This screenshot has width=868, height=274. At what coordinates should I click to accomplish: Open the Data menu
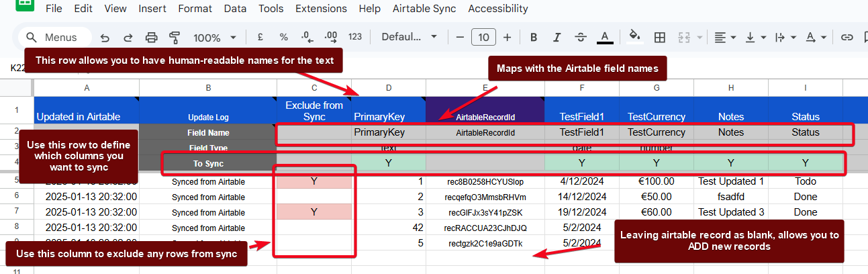[x=235, y=9]
